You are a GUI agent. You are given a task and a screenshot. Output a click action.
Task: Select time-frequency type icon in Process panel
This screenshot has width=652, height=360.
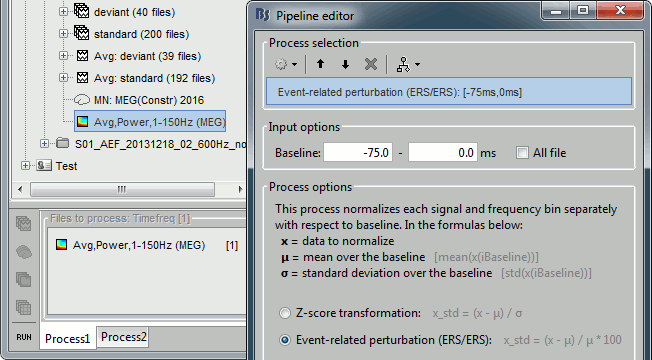point(24,279)
